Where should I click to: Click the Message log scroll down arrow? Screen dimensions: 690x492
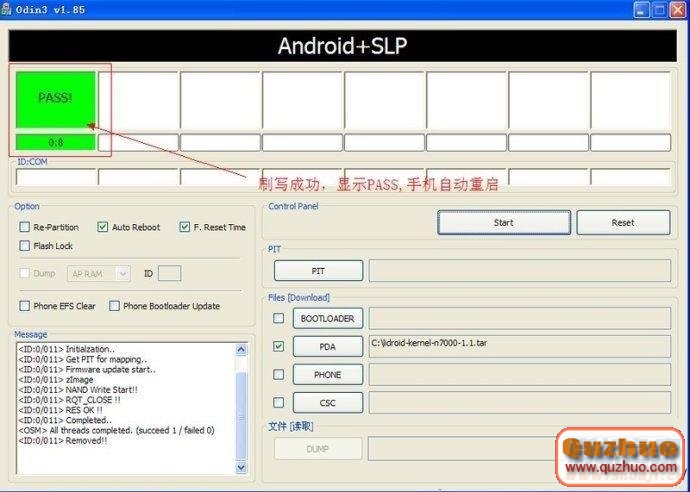241,467
